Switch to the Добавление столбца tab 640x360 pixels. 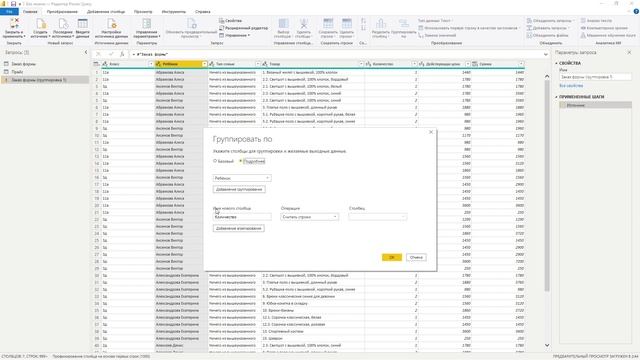(106, 12)
